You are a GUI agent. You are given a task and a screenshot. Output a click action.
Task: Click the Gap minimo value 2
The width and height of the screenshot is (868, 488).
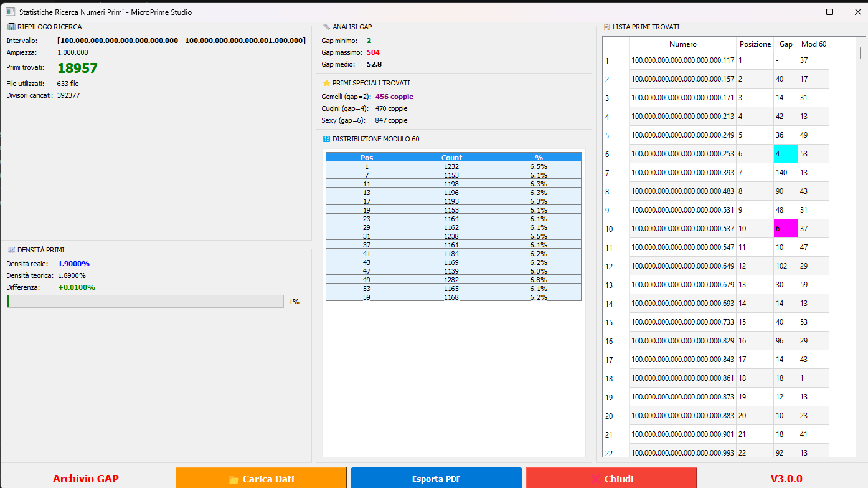(369, 41)
